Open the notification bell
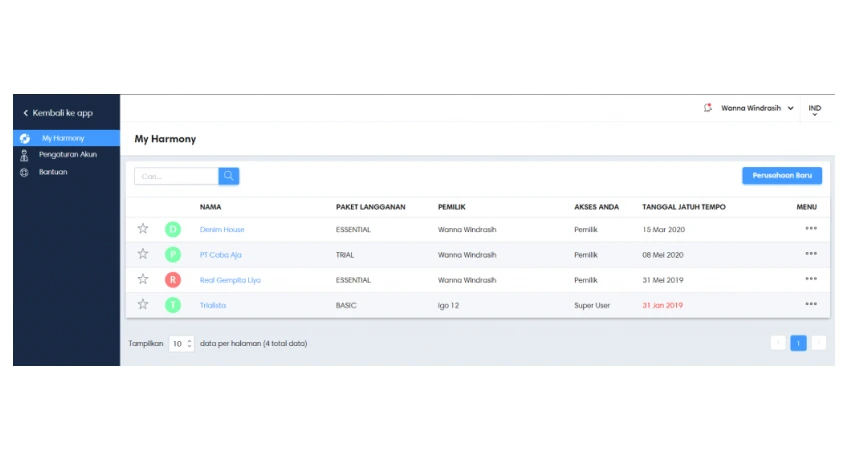The height and width of the screenshot is (460, 847). [x=708, y=108]
